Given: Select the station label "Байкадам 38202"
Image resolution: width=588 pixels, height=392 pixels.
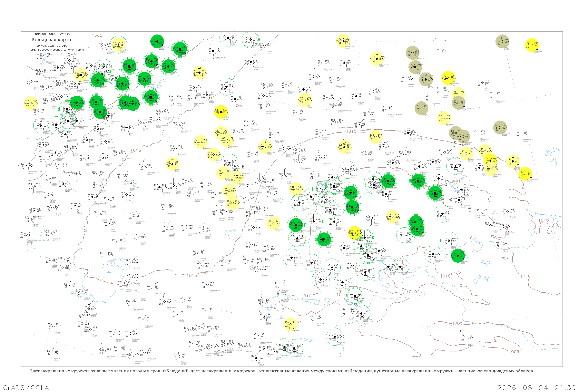Looking at the screenshot, I should [x=218, y=335].
